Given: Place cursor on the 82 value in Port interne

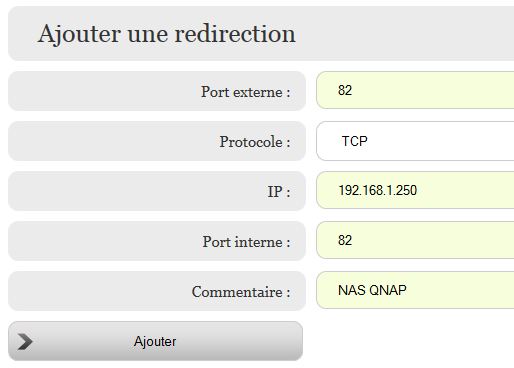Looking at the screenshot, I should [345, 240].
